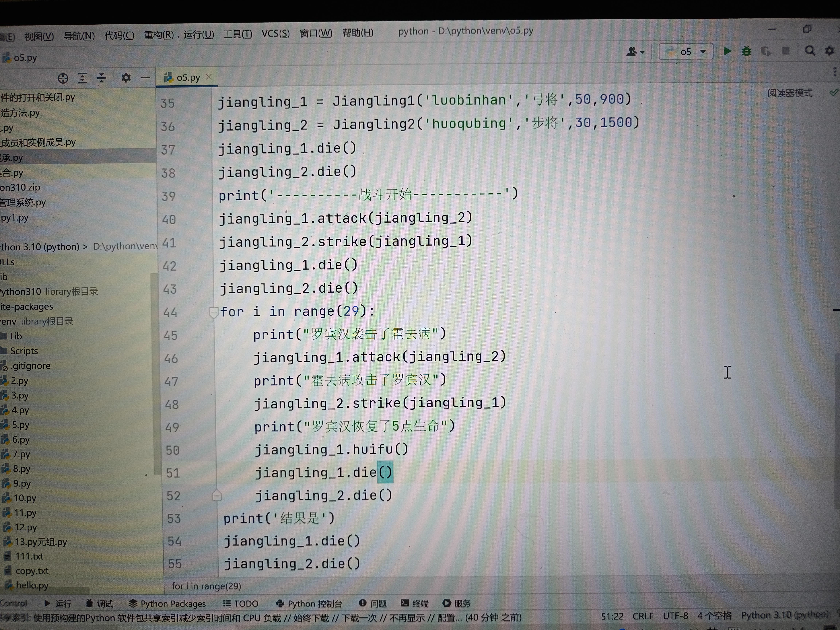Expand all in project panel
This screenshot has width=840, height=630.
click(82, 78)
